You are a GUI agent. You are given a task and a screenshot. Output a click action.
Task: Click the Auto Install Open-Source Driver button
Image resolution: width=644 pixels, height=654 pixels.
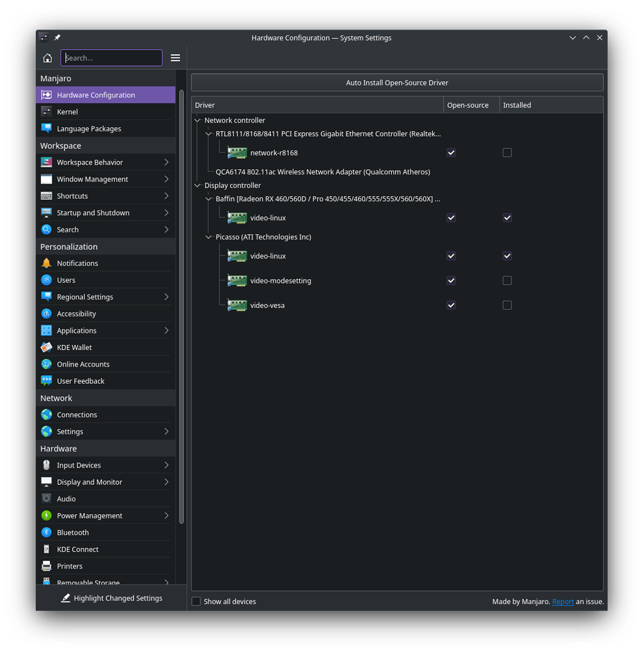tap(397, 82)
